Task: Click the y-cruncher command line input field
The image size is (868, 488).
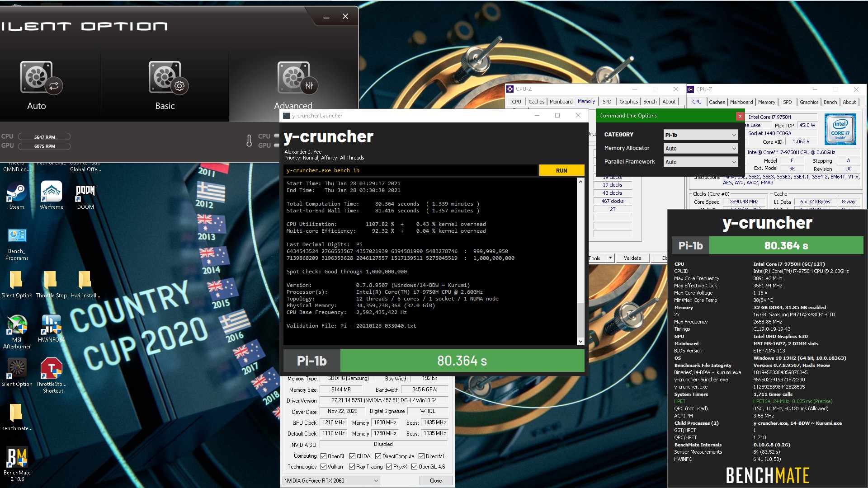Action: click(x=410, y=170)
